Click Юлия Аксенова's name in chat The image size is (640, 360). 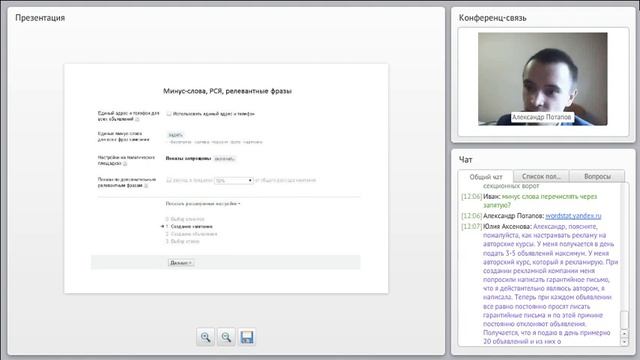(507, 227)
